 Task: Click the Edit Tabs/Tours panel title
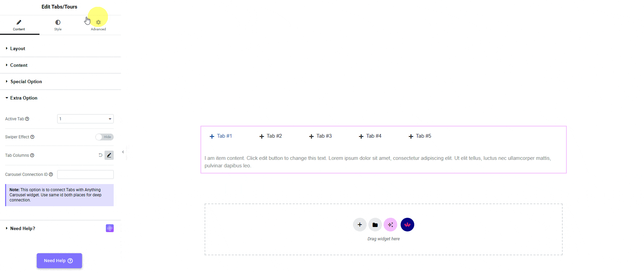59,7
